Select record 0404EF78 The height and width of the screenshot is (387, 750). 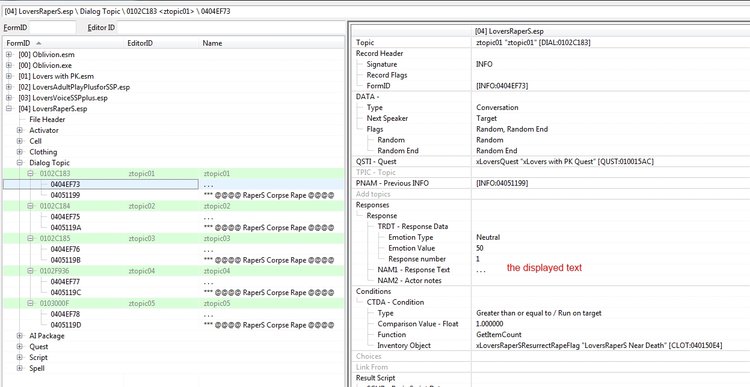click(173, 314)
